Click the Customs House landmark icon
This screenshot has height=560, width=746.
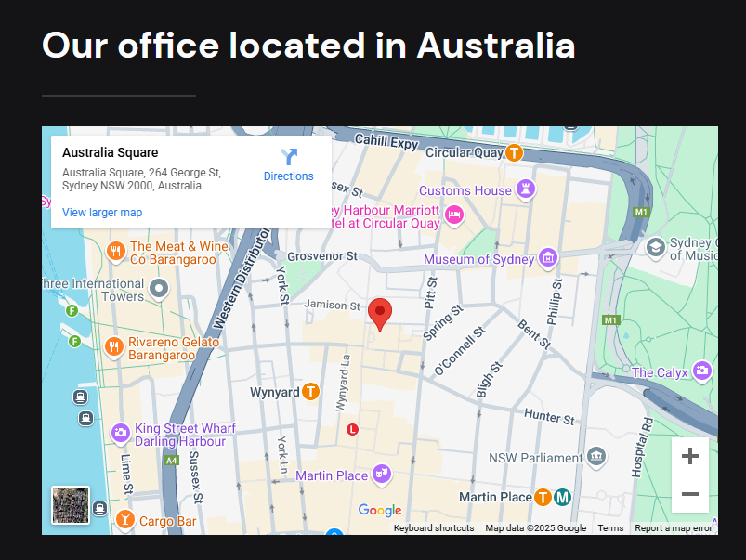[x=526, y=189]
